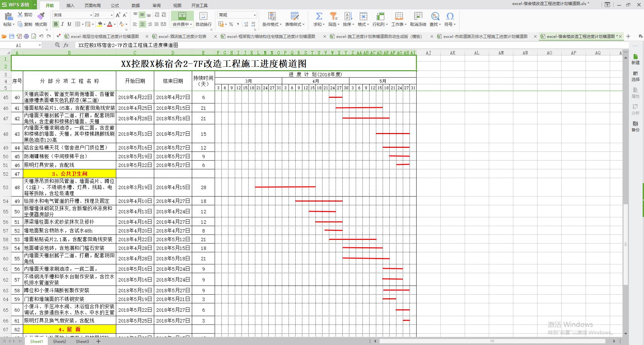Toggle Bold formatting
Image resolution: width=644 pixels, height=345 pixels.
pos(56,24)
